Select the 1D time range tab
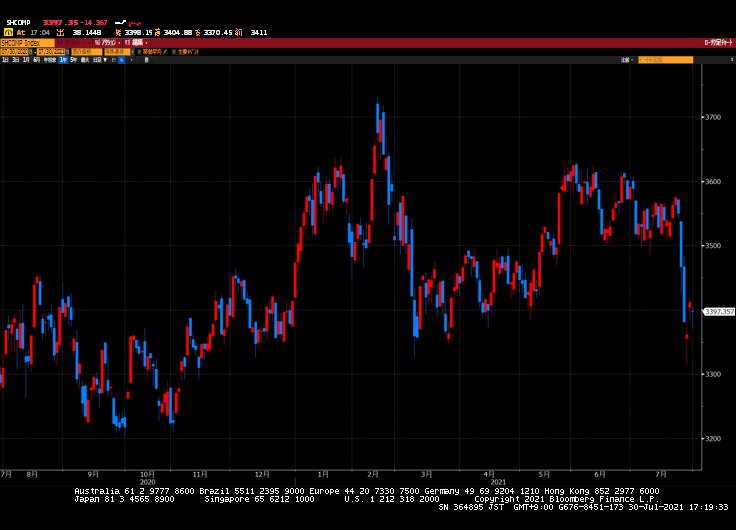Viewport: 736px width, 530px height. [5, 60]
